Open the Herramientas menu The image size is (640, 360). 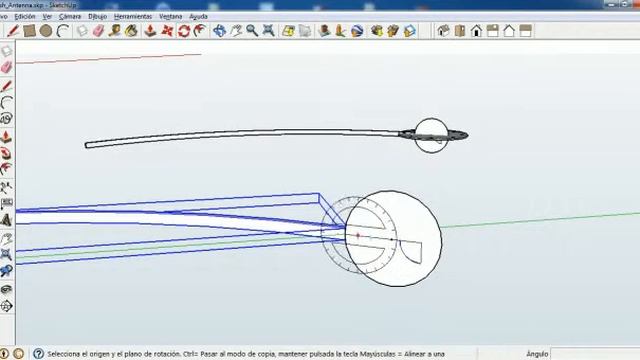pos(133,16)
